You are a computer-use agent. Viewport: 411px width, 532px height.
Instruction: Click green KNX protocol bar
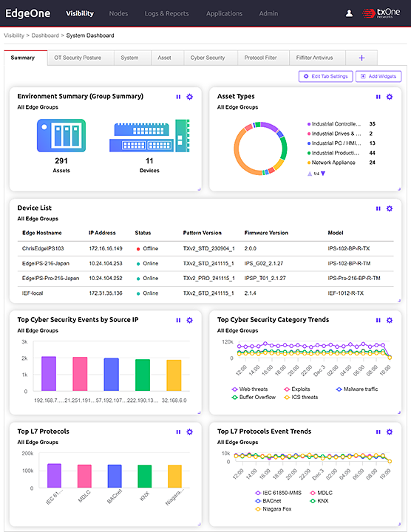tap(145, 477)
